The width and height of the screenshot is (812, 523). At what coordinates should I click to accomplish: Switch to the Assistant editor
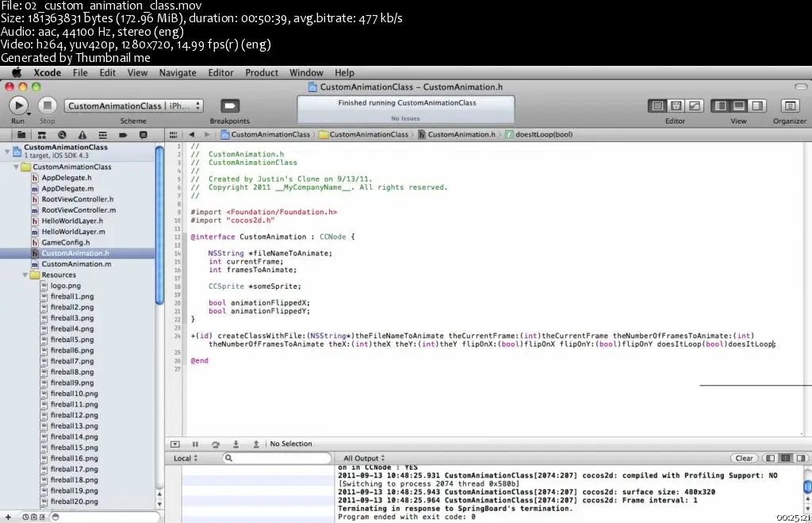[x=676, y=106]
